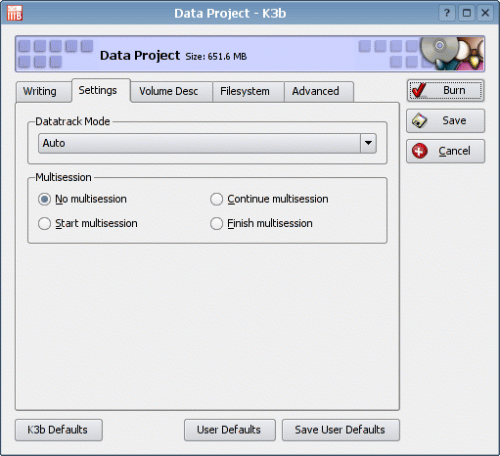The height and width of the screenshot is (456, 500).
Task: Enable Continue multisession option
Action: point(216,199)
